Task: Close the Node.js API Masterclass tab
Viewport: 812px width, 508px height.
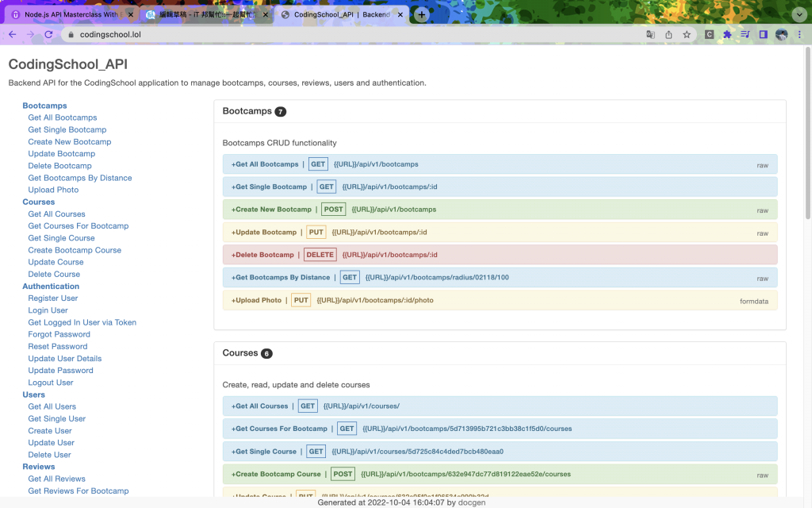Action: [131, 14]
